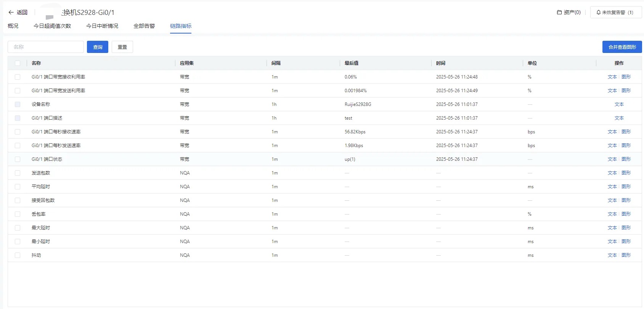Switch to the 概况 tab

pos(13,26)
